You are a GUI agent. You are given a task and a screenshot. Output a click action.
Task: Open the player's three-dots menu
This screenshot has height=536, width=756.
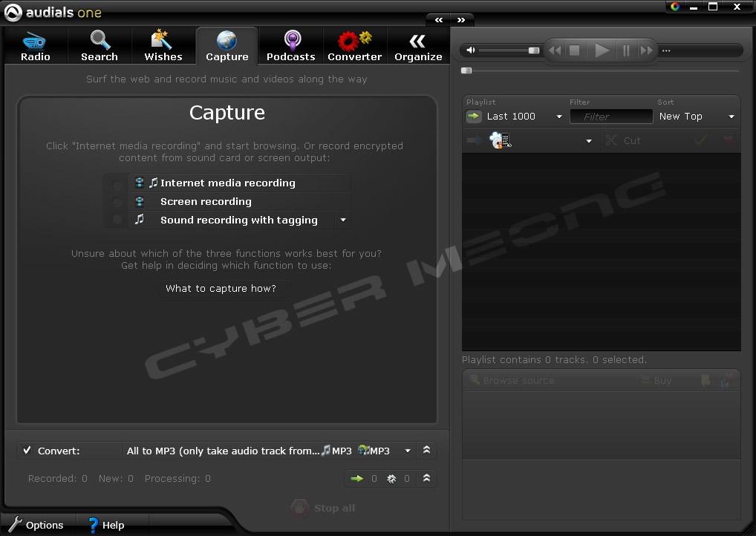tap(666, 50)
